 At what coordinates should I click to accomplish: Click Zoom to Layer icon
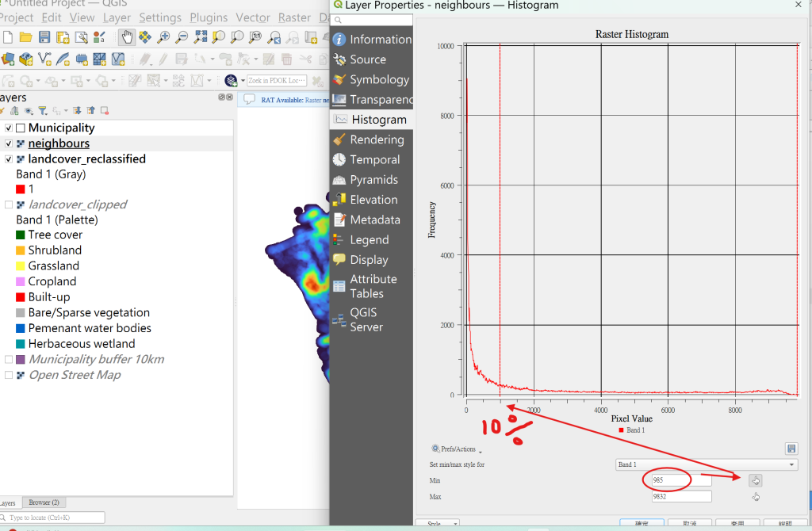[237, 37]
